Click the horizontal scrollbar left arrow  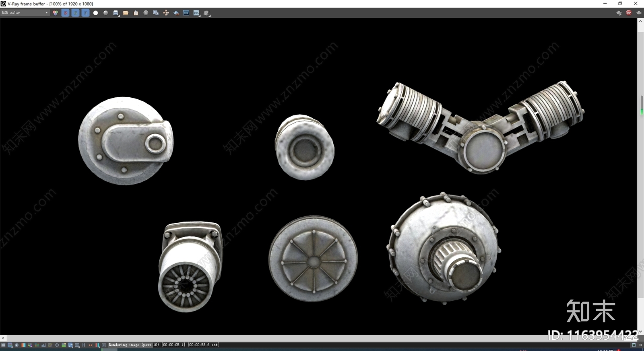(x=3, y=338)
